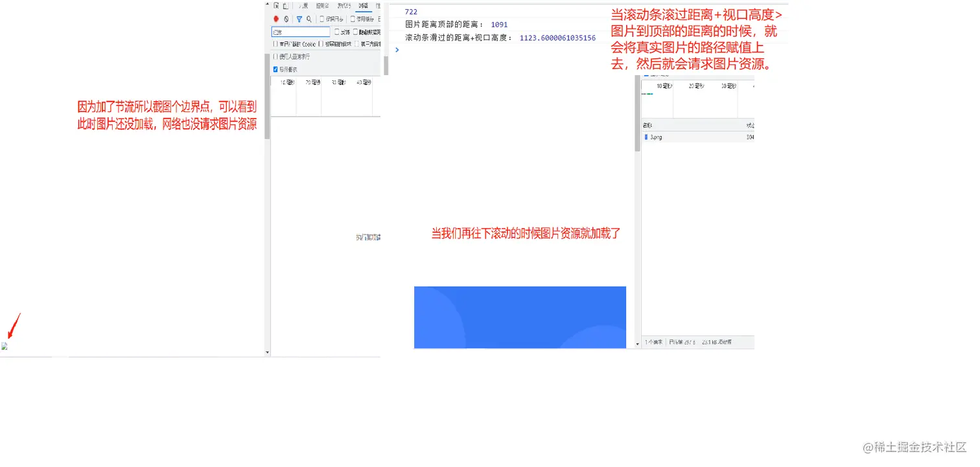
Task: Click the 滚动条滑过的距离+视口高度 log label
Action: [x=459, y=38]
